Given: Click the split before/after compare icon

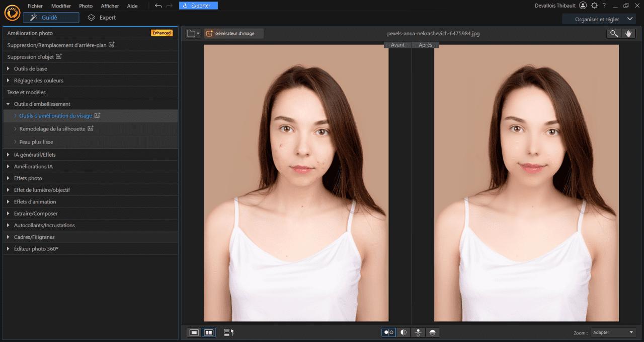Looking at the screenshot, I should 404,332.
